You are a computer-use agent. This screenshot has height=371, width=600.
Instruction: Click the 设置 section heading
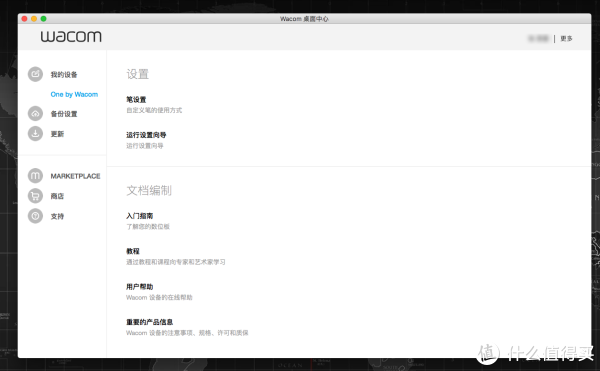138,74
